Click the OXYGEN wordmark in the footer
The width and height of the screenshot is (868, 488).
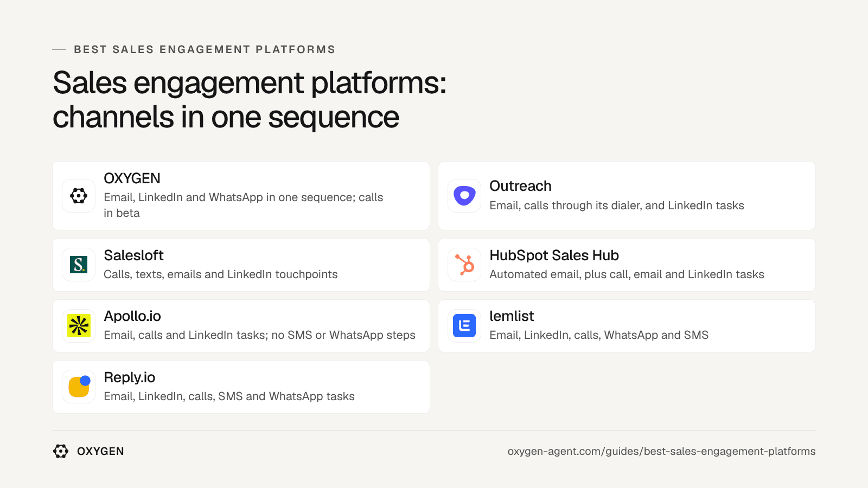coord(100,451)
